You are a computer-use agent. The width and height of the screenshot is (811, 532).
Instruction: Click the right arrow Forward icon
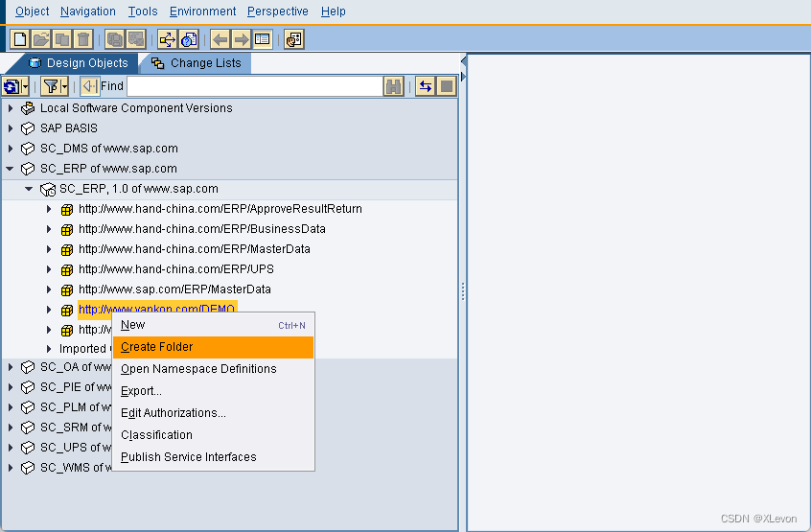(242, 39)
